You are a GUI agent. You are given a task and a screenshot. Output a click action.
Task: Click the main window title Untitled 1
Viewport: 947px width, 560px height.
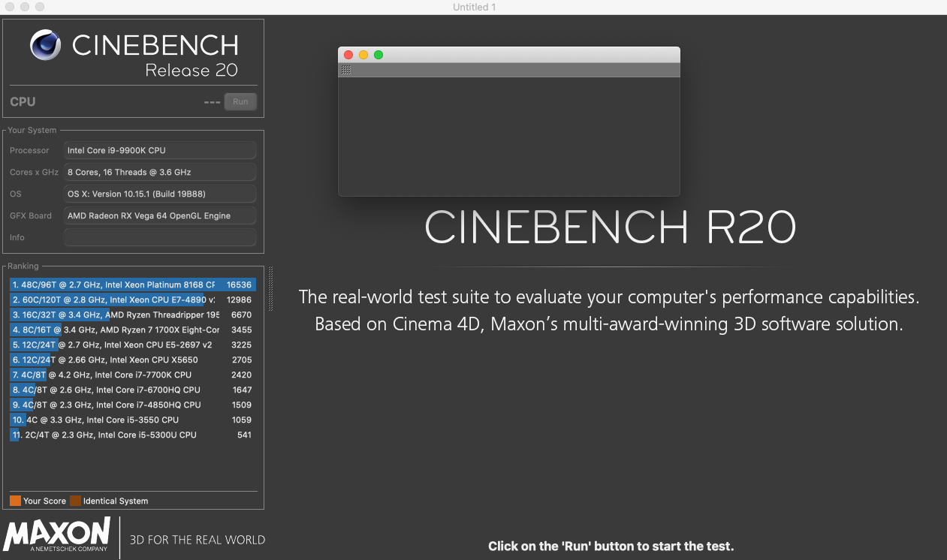click(474, 8)
